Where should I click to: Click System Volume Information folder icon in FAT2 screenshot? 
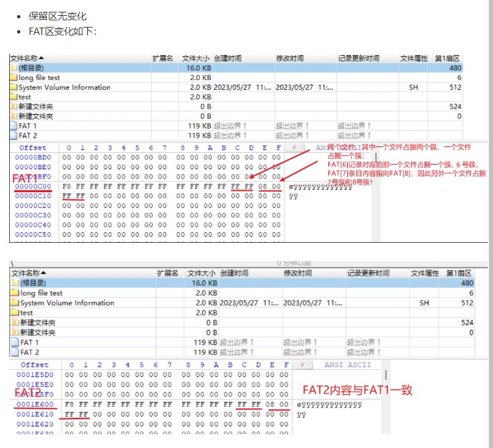point(15,302)
